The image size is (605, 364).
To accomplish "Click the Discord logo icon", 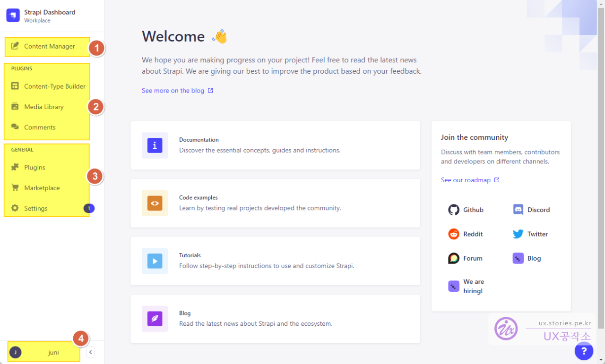I will coord(518,210).
